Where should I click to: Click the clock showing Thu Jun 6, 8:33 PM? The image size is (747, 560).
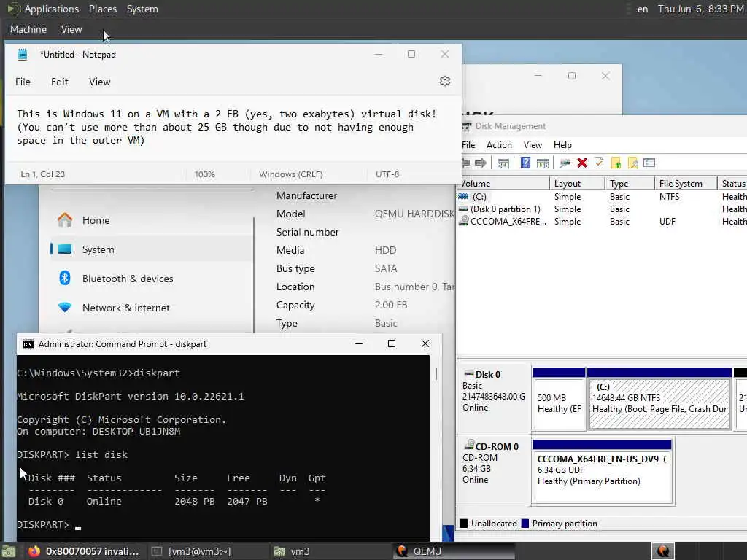(x=700, y=9)
